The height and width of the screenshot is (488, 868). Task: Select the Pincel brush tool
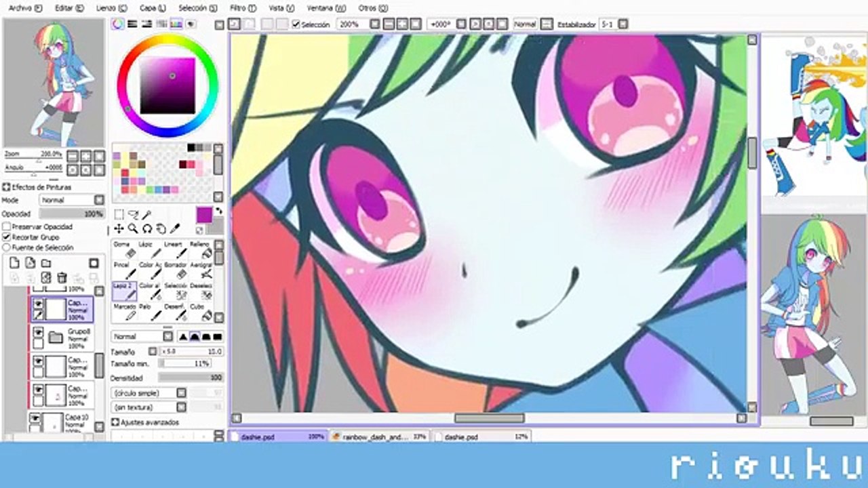[124, 270]
